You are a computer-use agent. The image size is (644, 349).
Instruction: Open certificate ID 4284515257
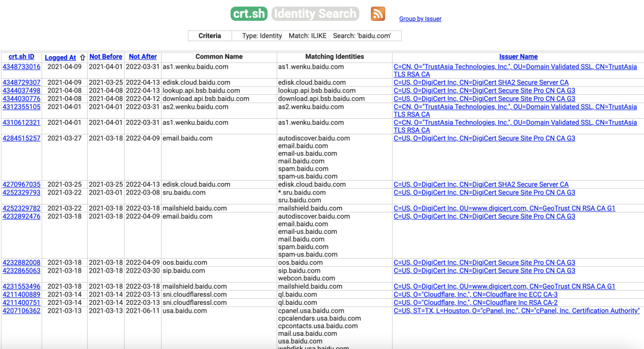tap(21, 138)
